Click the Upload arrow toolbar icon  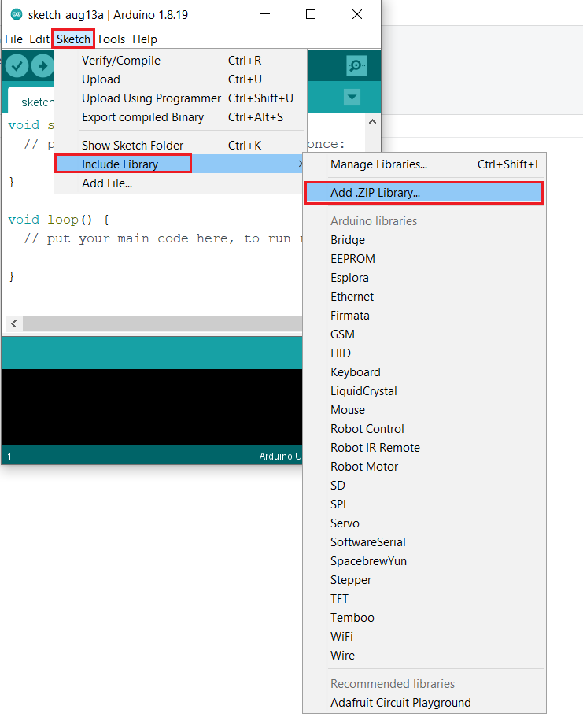click(x=42, y=66)
